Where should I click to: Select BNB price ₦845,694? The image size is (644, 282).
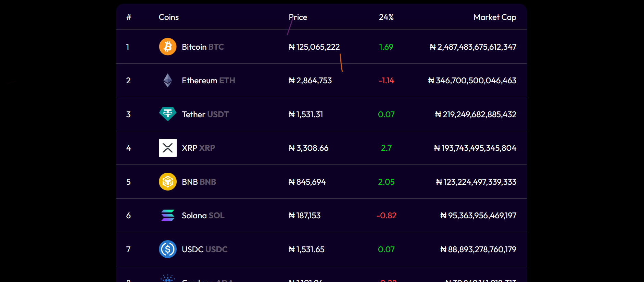[x=307, y=182]
